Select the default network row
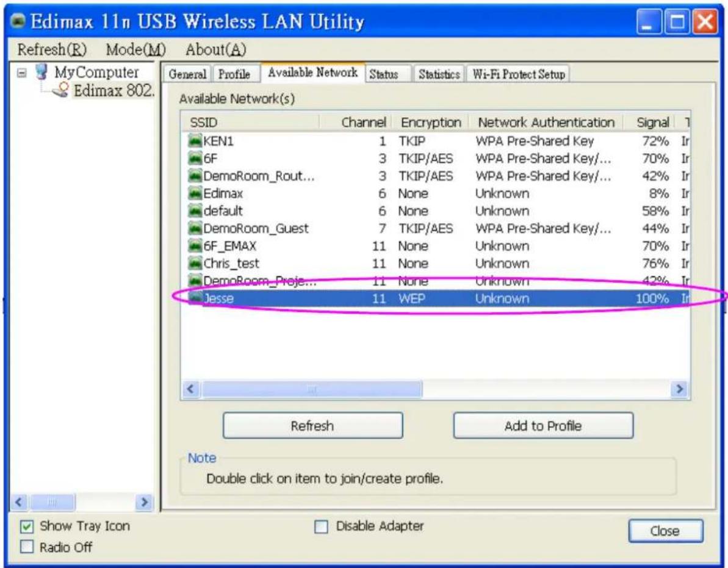This screenshot has height=568, width=728. coord(436,210)
